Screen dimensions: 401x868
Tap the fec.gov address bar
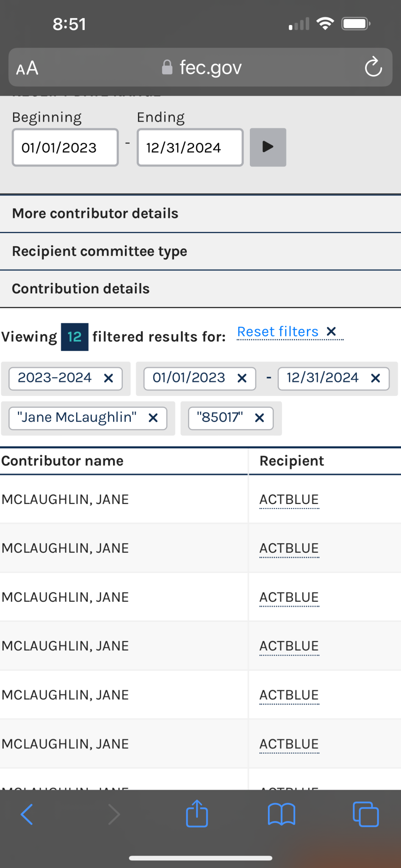pos(201,67)
